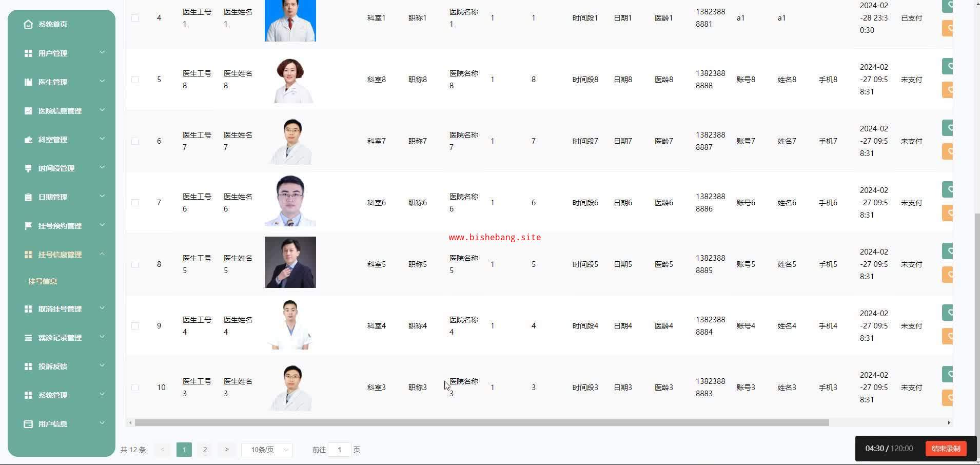Open the 10条/页 page size dropdown
The width and height of the screenshot is (980, 465).
pos(267,450)
